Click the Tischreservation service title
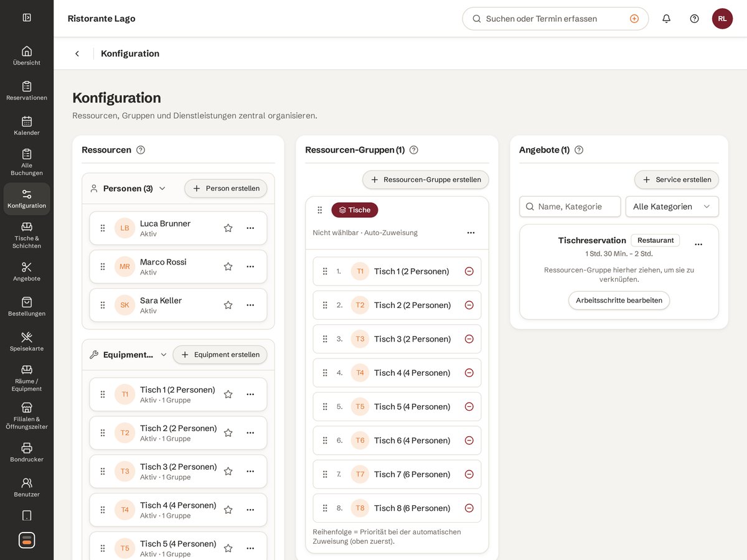747x560 pixels. coord(592,240)
